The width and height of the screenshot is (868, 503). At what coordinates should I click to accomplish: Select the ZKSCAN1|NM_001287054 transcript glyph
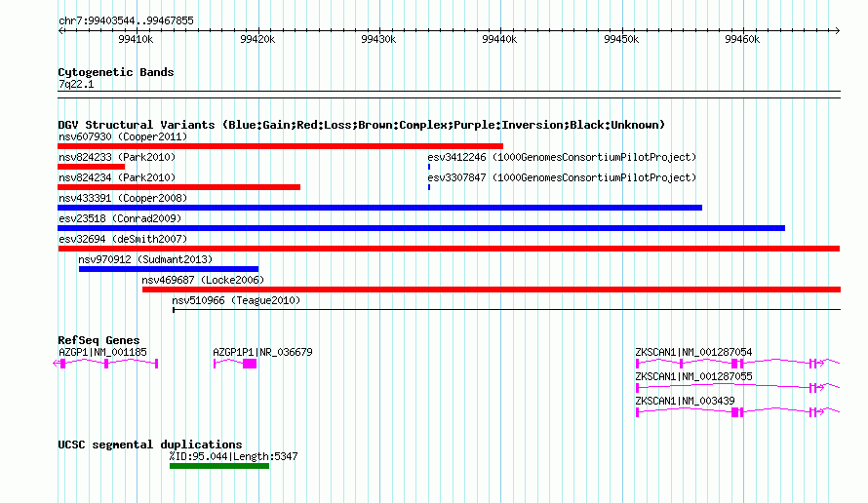click(738, 364)
